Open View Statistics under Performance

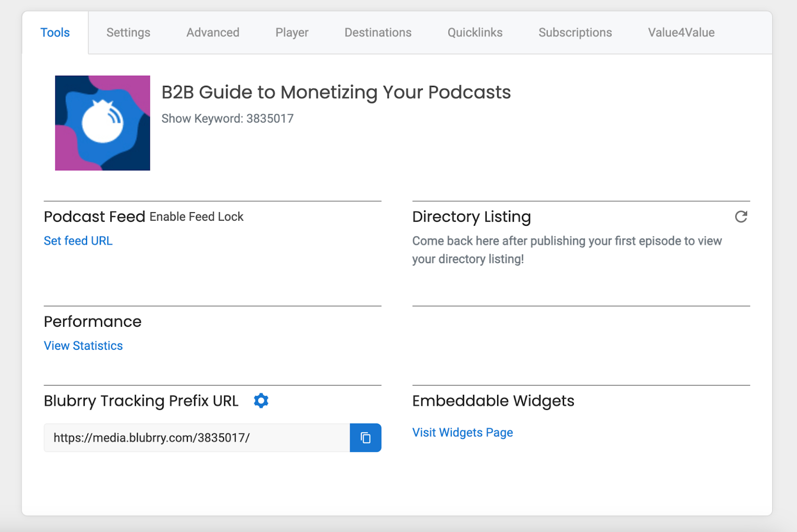83,345
